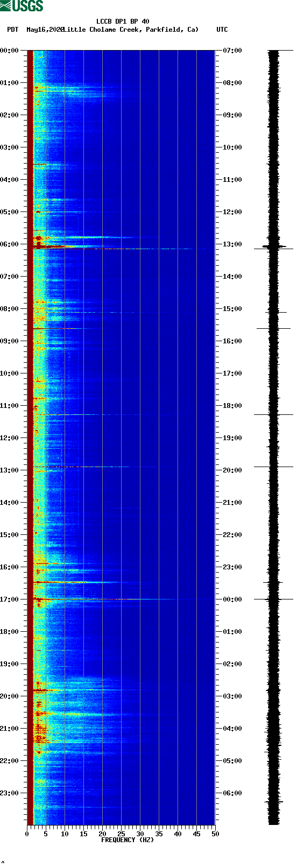Click the frequency tick label '10'

[x=65, y=835]
